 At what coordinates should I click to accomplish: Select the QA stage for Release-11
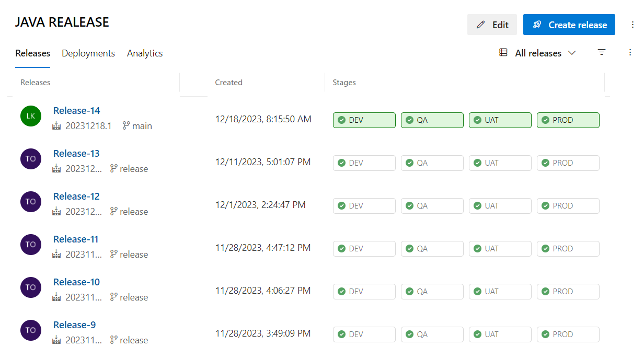click(x=432, y=248)
